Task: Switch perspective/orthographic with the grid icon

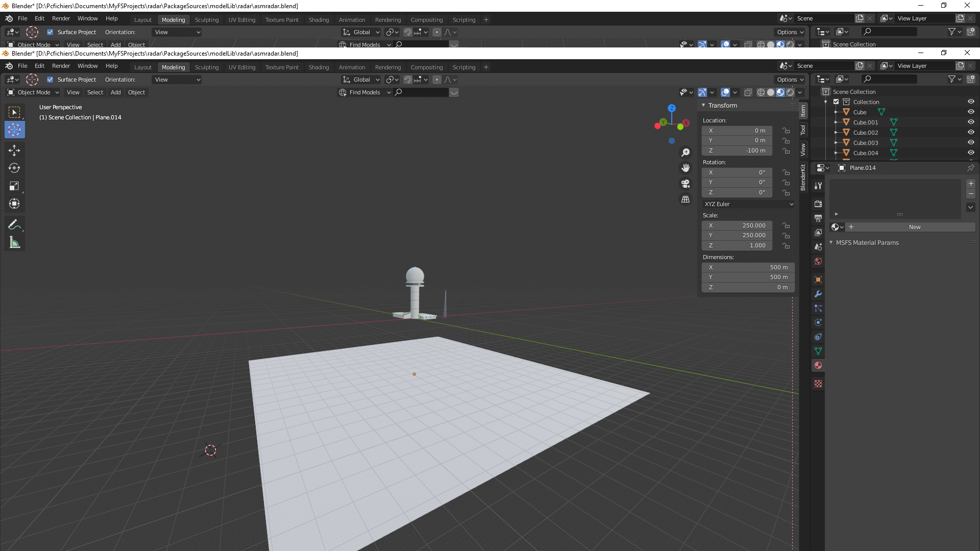Action: [x=685, y=199]
